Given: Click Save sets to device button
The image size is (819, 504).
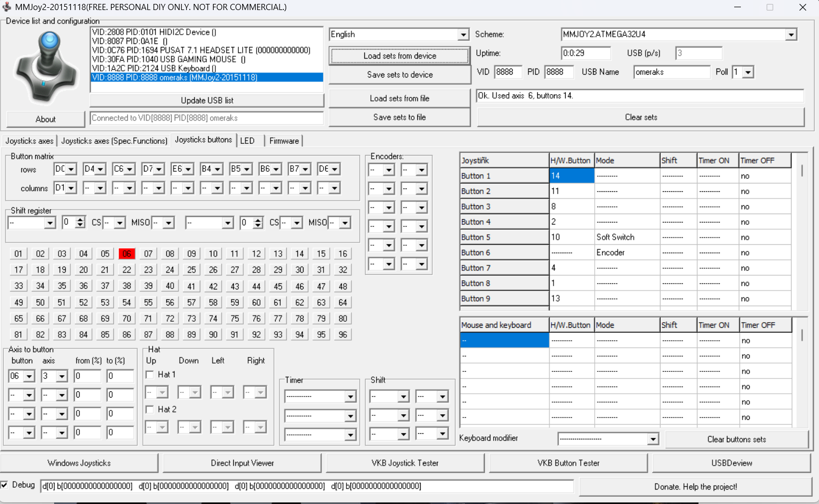Looking at the screenshot, I should click(x=399, y=75).
